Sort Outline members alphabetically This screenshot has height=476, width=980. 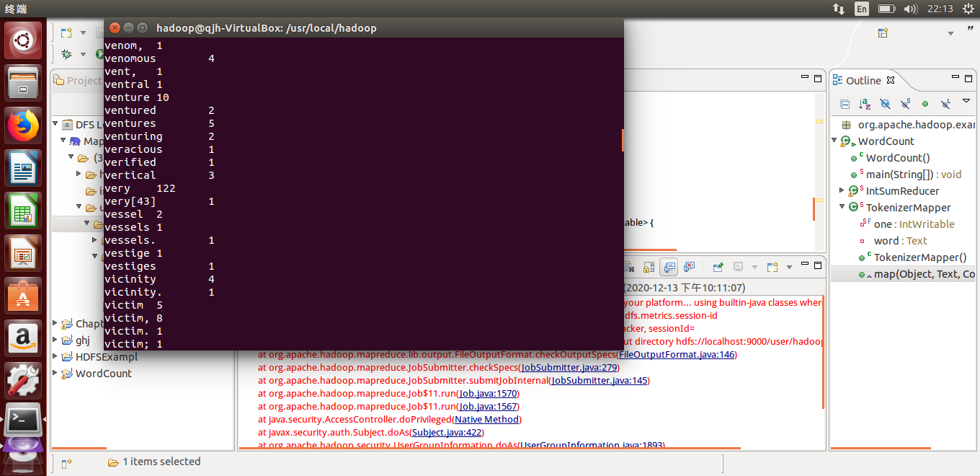tap(865, 104)
